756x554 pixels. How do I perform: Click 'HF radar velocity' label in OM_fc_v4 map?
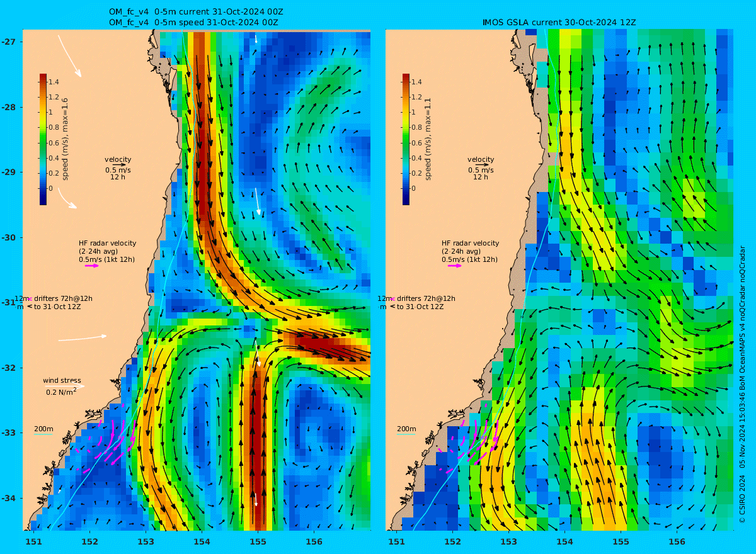[107, 243]
